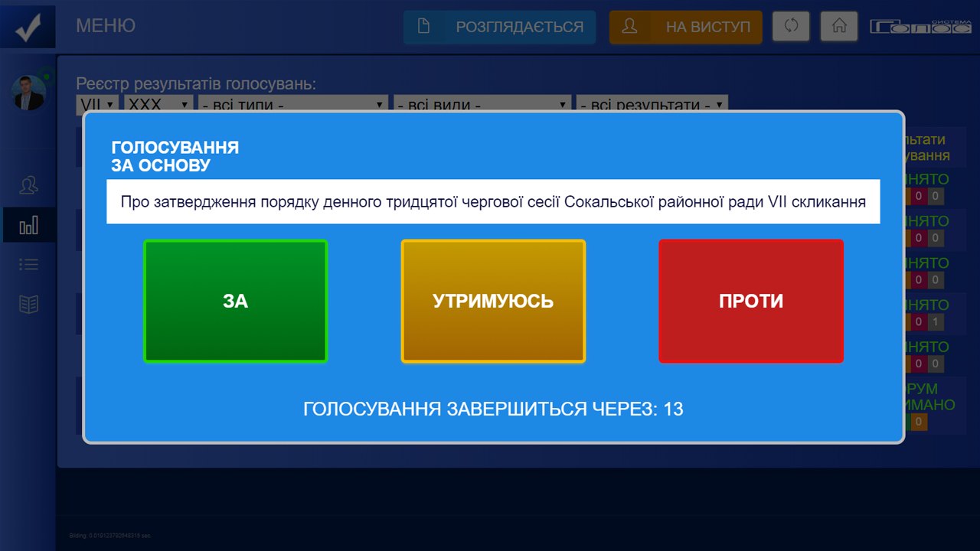Screen dimensions: 980x551
Task: Open the '- всі види -' filter dropdown
Action: pyautogui.click(x=482, y=105)
